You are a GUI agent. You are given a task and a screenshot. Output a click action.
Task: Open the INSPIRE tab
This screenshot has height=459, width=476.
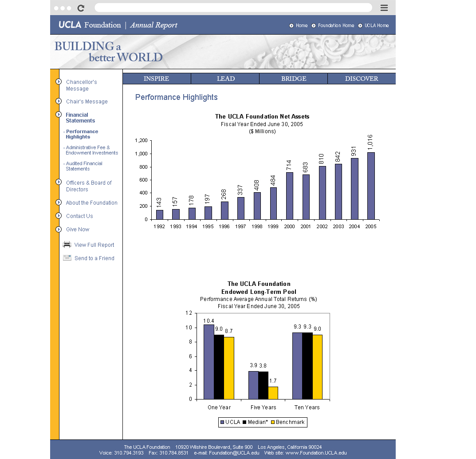157,79
